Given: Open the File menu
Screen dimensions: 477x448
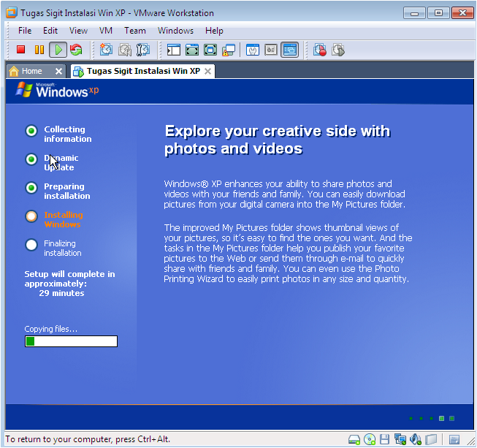Looking at the screenshot, I should point(25,31).
